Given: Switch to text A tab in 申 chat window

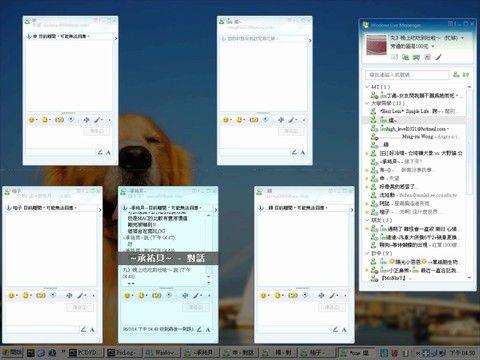Looking at the screenshot, I should [108, 152].
